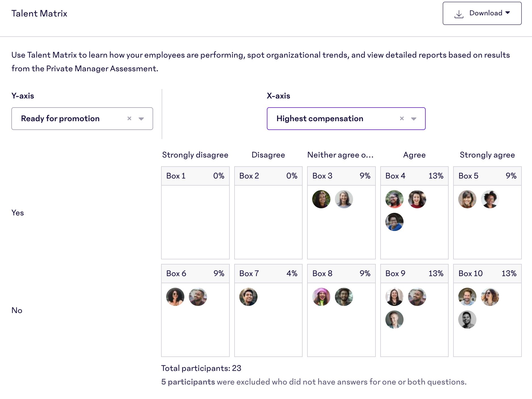Clear the Highest compensation selection

pyautogui.click(x=402, y=119)
